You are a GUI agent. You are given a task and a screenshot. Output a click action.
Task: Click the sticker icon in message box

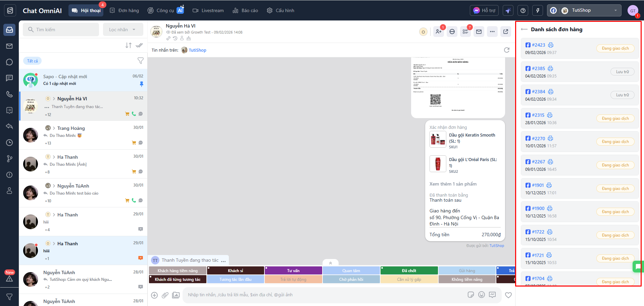coord(471,295)
